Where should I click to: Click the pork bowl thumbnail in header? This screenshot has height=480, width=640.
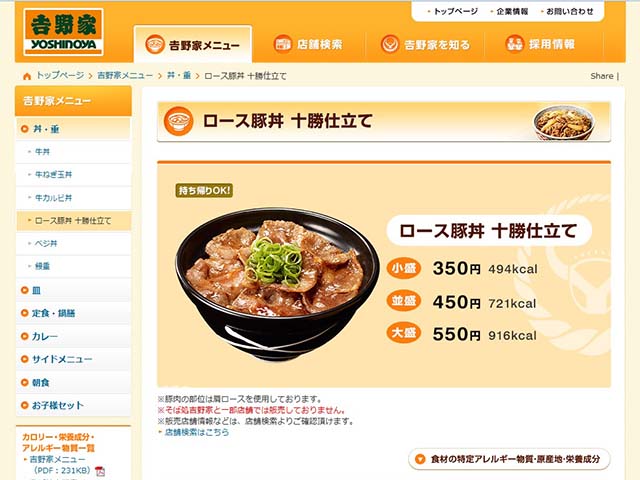tap(564, 122)
